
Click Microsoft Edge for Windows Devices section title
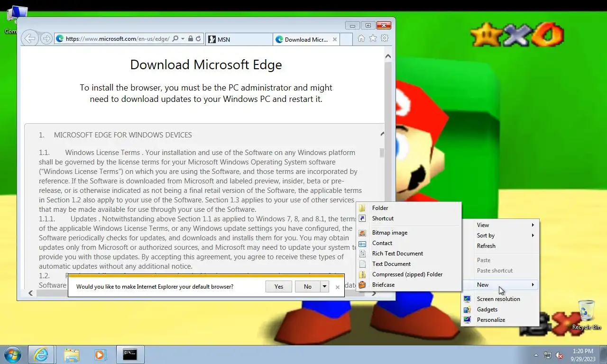coord(123,135)
